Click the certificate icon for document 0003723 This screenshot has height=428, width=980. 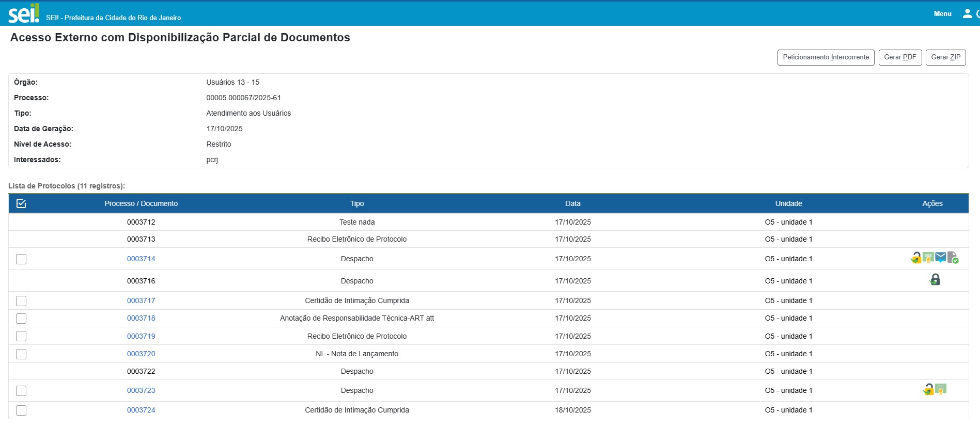click(941, 390)
